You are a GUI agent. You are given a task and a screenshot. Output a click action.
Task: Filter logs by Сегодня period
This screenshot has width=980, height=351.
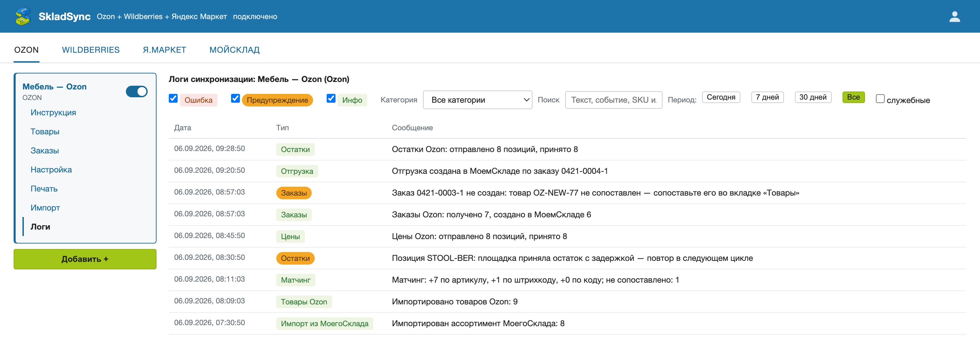coord(721,97)
